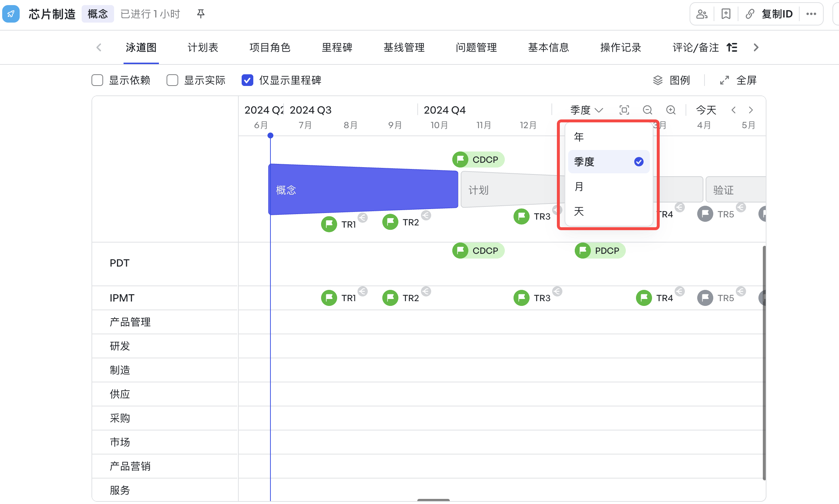Viewport: 839px width, 504px height.
Task: Open the 问题管理 tab
Action: (476, 47)
